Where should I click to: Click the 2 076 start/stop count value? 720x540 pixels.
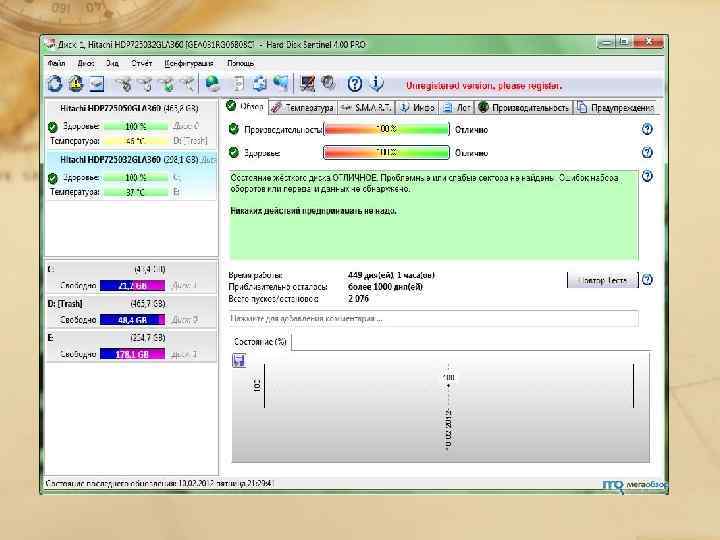(358, 298)
